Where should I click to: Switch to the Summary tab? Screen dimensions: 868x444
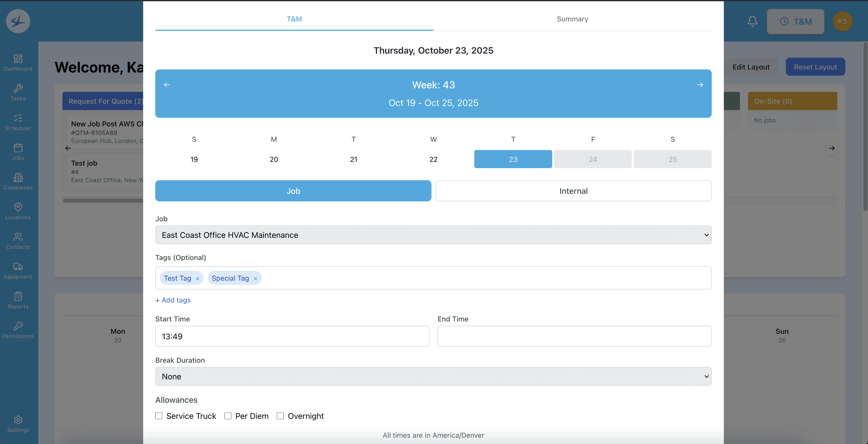(572, 19)
